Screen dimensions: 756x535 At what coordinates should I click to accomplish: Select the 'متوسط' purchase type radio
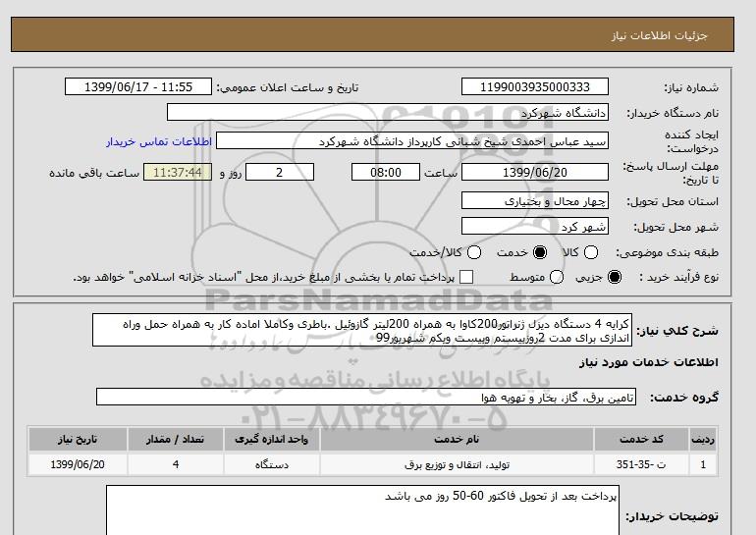(557, 277)
